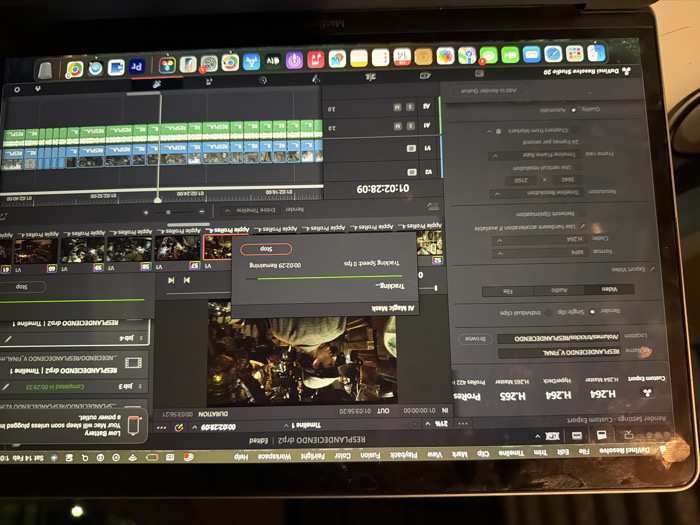Mute audio track A2
The width and height of the screenshot is (700, 525).
click(x=397, y=108)
